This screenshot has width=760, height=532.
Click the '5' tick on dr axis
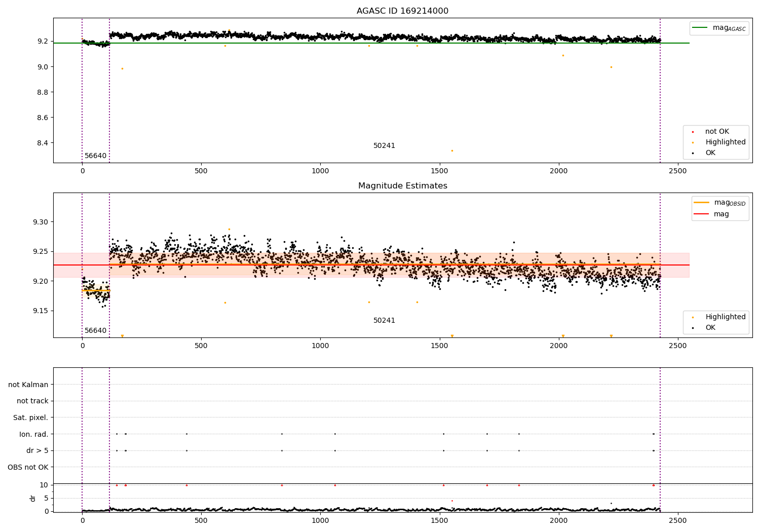(46, 498)
